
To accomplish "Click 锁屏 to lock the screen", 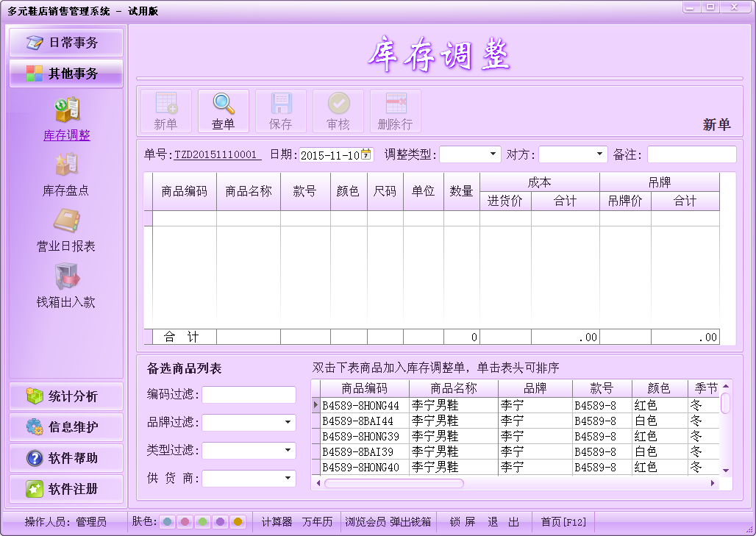I will (463, 521).
